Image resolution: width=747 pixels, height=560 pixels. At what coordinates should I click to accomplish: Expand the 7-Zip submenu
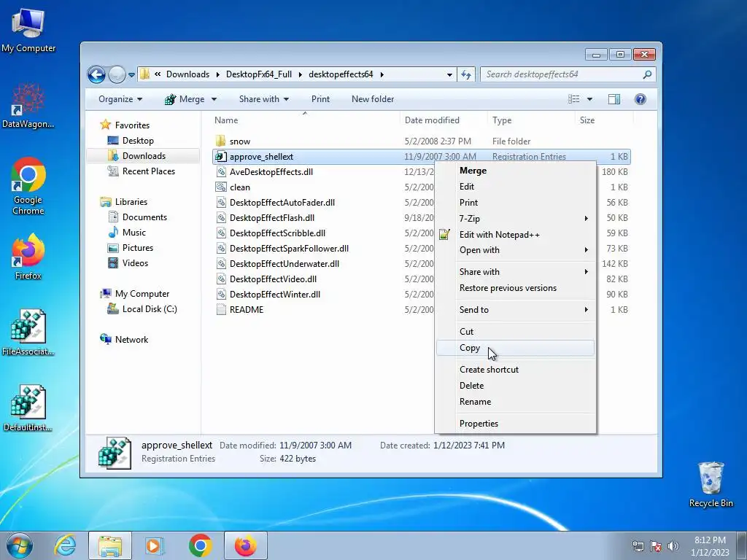(x=516, y=219)
